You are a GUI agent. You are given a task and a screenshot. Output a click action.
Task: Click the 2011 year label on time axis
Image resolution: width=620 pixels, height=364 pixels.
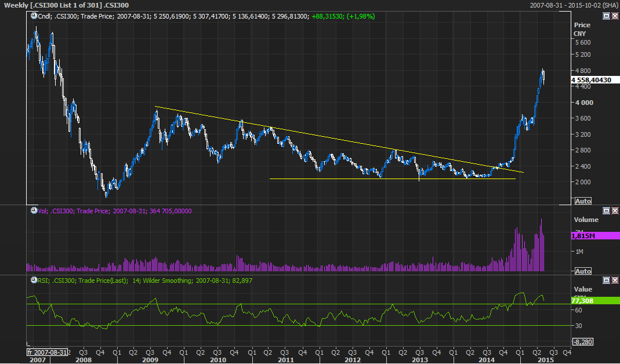[286, 360]
